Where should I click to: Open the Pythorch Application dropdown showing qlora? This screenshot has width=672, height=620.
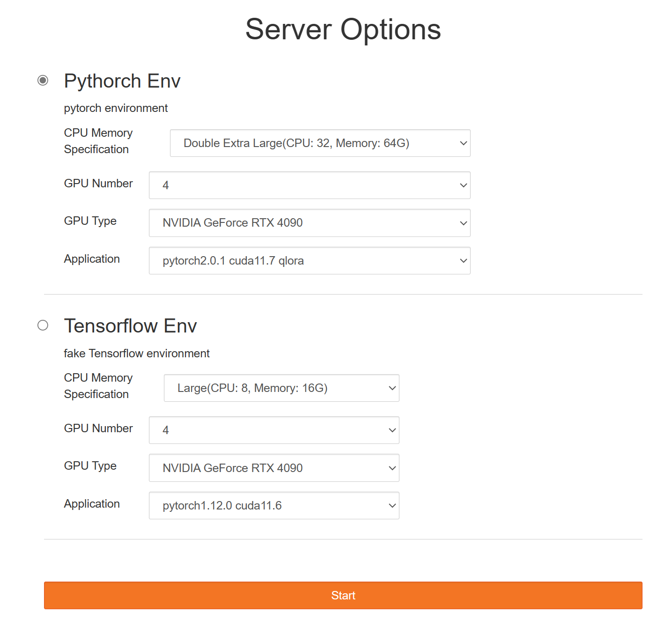coord(309,261)
